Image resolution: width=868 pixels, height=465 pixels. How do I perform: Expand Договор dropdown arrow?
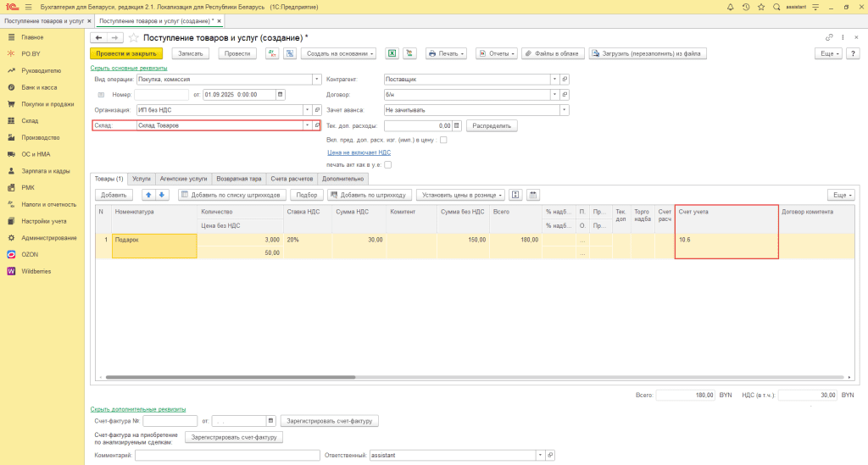[554, 95]
